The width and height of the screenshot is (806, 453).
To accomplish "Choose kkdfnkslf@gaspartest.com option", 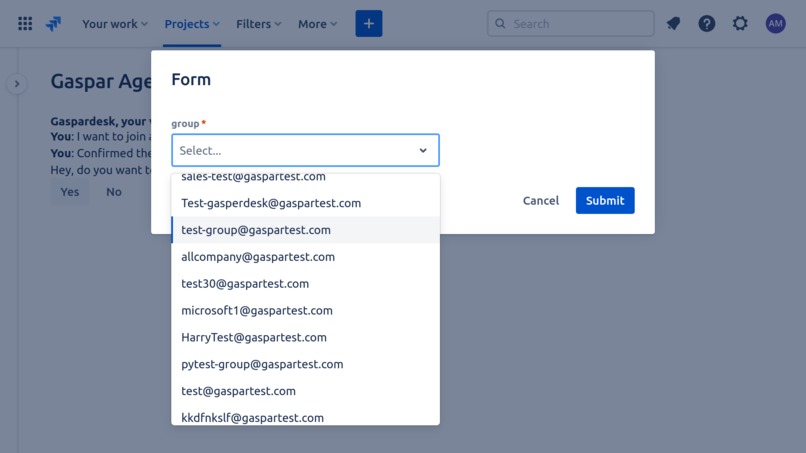I will [x=305, y=415].
